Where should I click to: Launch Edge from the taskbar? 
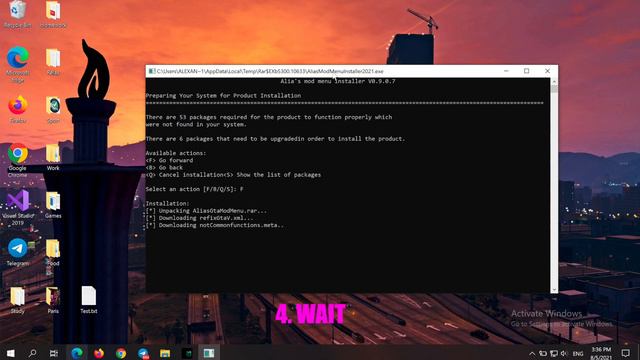[77, 353]
